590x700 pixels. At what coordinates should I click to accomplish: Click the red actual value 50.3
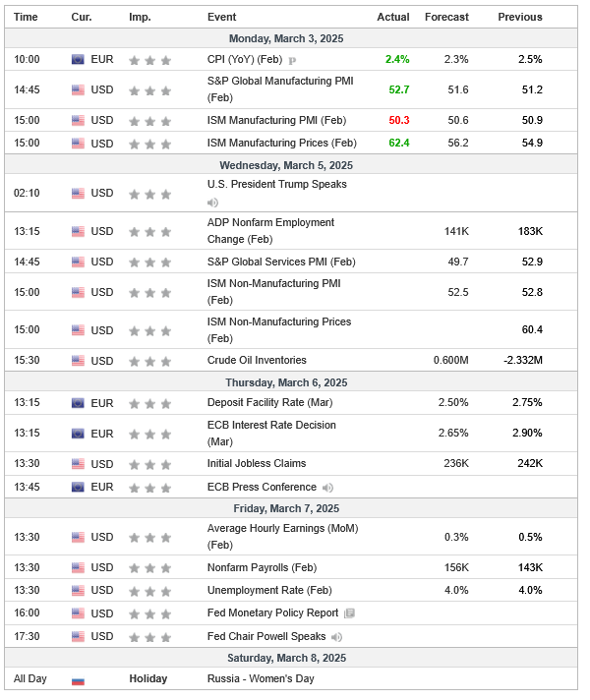399,121
